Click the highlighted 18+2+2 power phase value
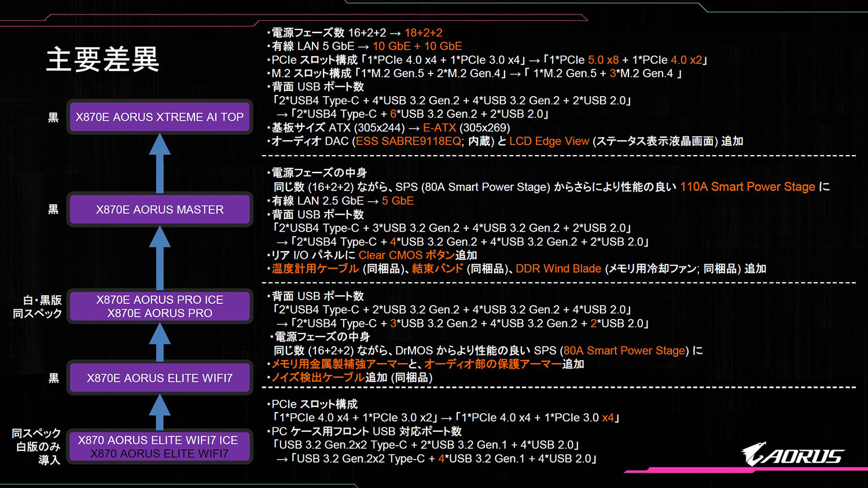868x488 pixels. [x=424, y=33]
